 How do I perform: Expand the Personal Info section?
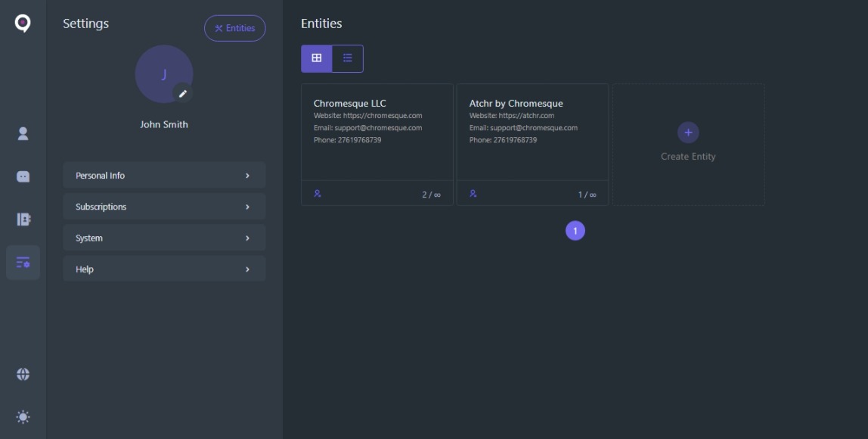(164, 176)
